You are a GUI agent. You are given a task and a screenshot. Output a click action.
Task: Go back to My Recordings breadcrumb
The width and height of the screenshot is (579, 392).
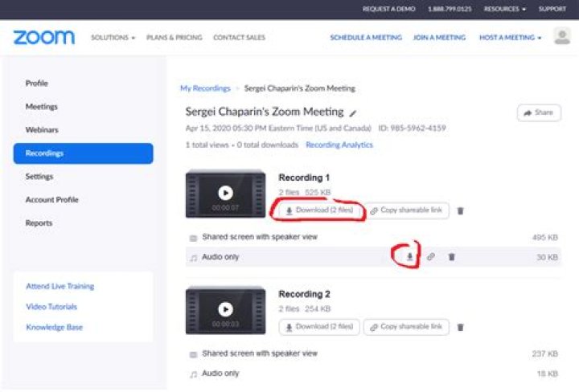coord(205,88)
